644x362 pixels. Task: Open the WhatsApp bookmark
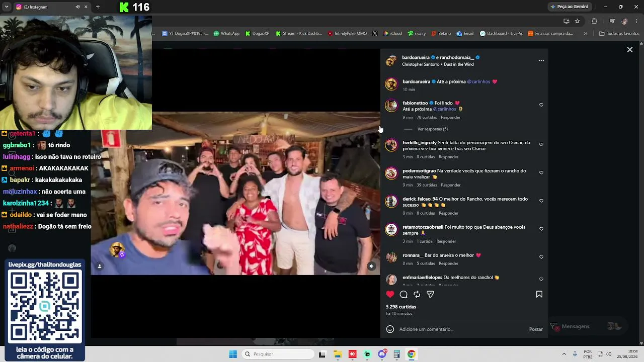pyautogui.click(x=226, y=34)
